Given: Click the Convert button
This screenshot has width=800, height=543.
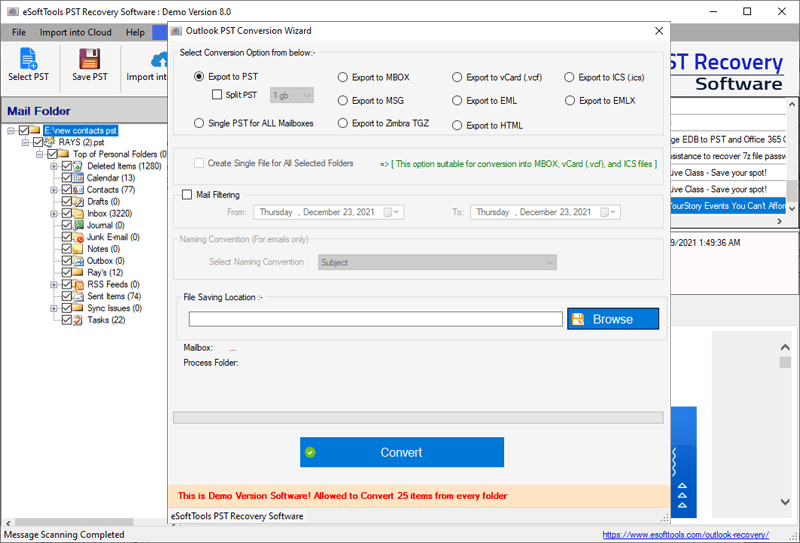Looking at the screenshot, I should click(x=402, y=452).
